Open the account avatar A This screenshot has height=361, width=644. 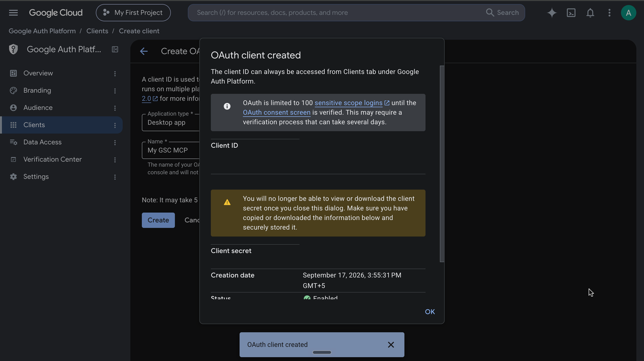[x=628, y=12]
